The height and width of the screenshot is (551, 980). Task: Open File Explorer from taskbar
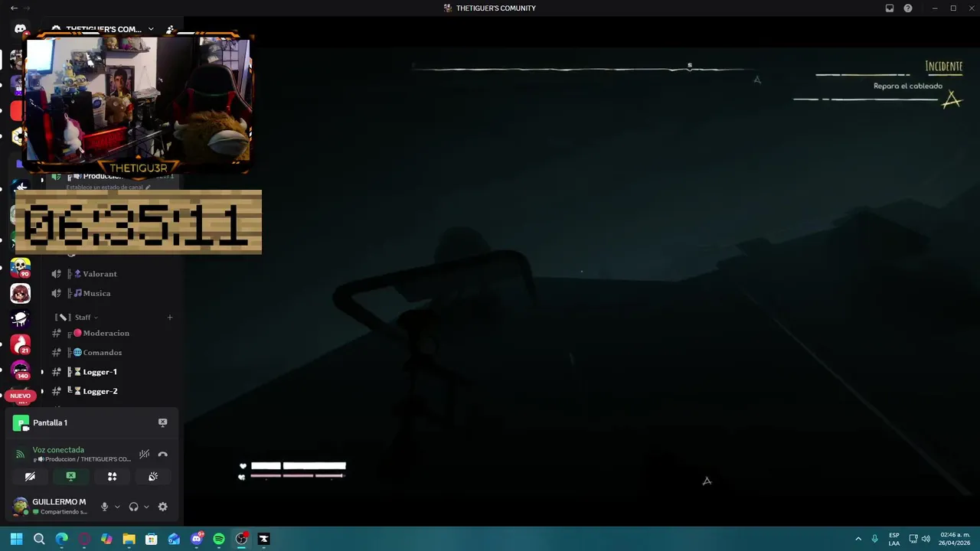[129, 539]
